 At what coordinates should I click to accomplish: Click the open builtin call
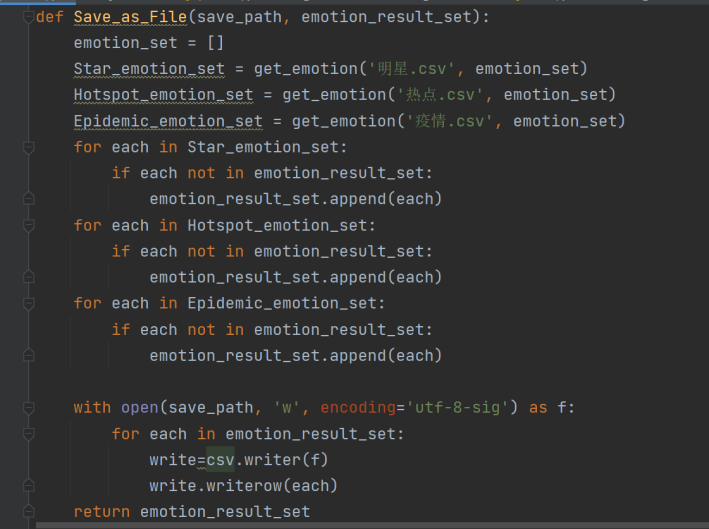point(140,408)
